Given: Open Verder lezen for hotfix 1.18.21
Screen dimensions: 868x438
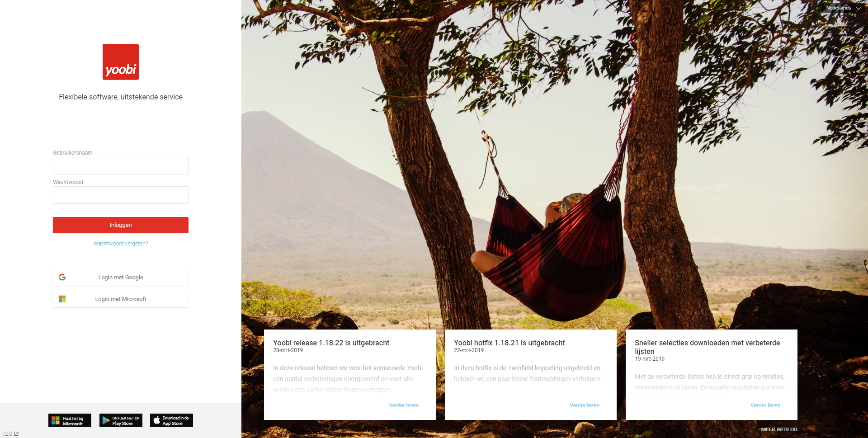Looking at the screenshot, I should (585, 405).
